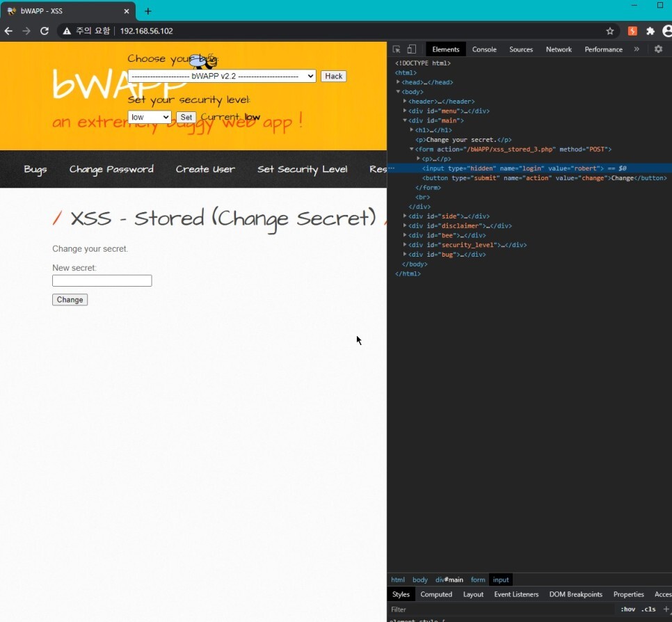Expand the div id="side" node
This screenshot has width=672, height=622.
(x=405, y=216)
